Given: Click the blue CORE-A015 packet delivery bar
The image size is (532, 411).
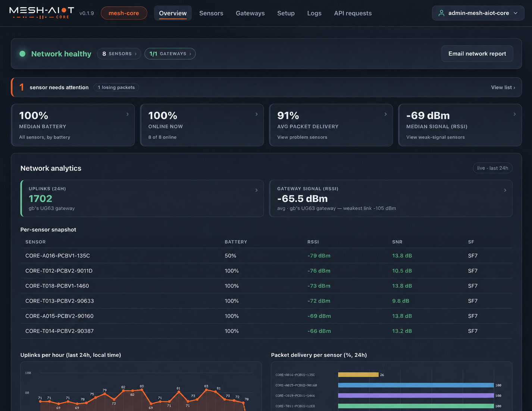Looking at the screenshot, I should (x=416, y=385).
